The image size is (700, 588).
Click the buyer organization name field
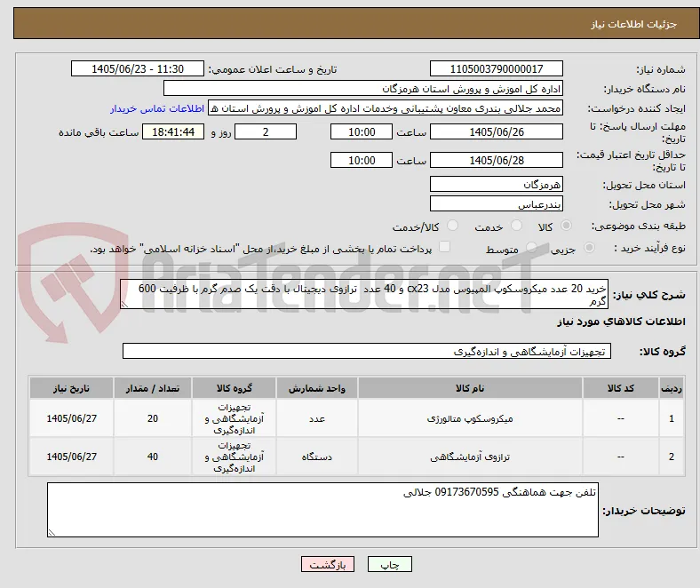[x=363, y=89]
